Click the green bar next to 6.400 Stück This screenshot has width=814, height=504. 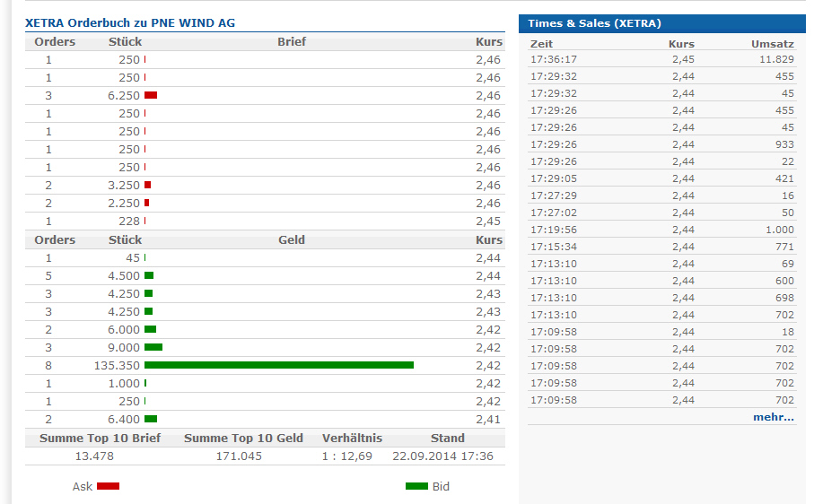(151, 419)
